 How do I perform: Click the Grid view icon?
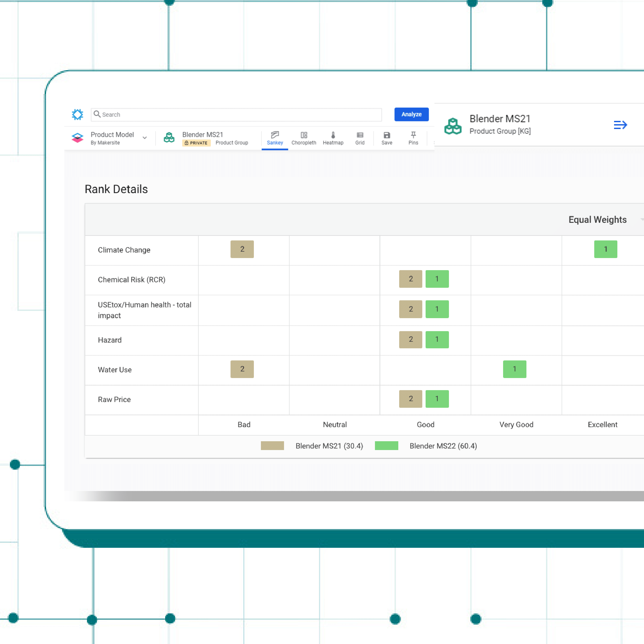pyautogui.click(x=360, y=135)
